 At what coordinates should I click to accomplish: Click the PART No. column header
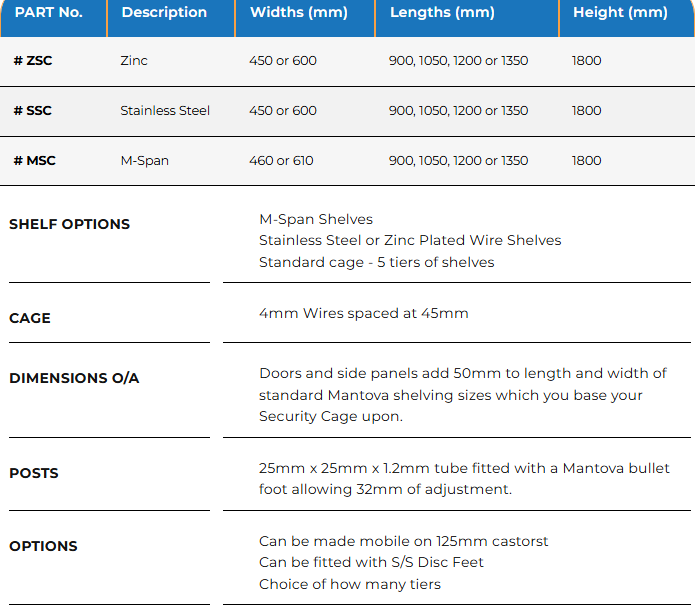tap(48, 13)
